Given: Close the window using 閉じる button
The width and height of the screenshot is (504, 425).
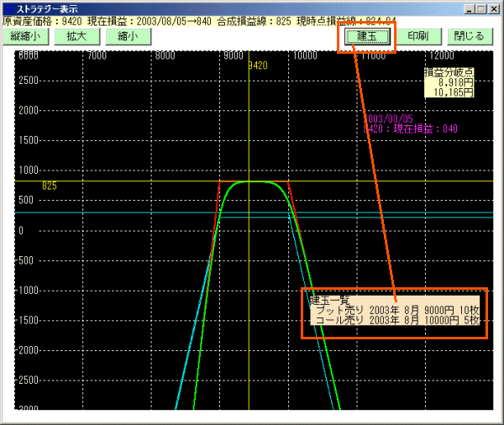Looking at the screenshot, I should click(469, 37).
